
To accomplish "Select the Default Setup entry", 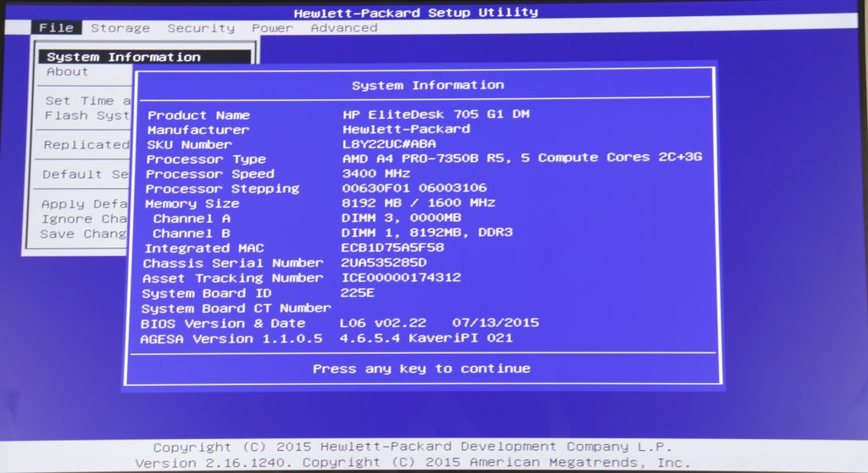I will point(86,174).
